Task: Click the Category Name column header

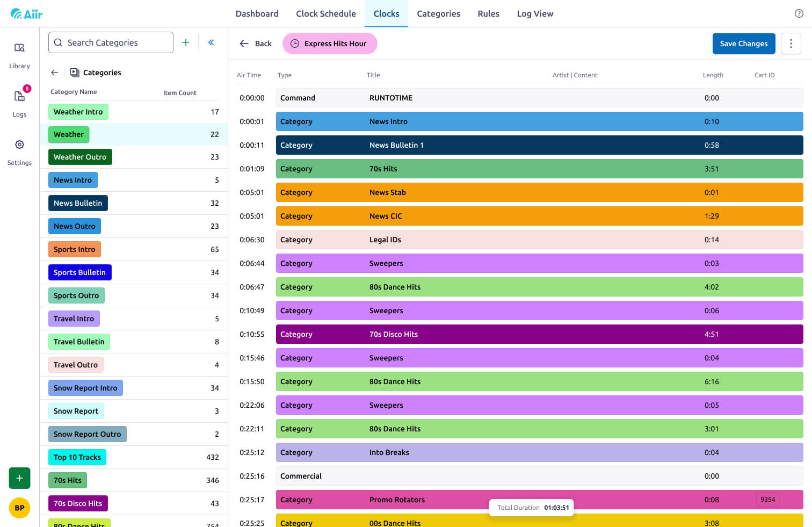Action: tap(74, 92)
